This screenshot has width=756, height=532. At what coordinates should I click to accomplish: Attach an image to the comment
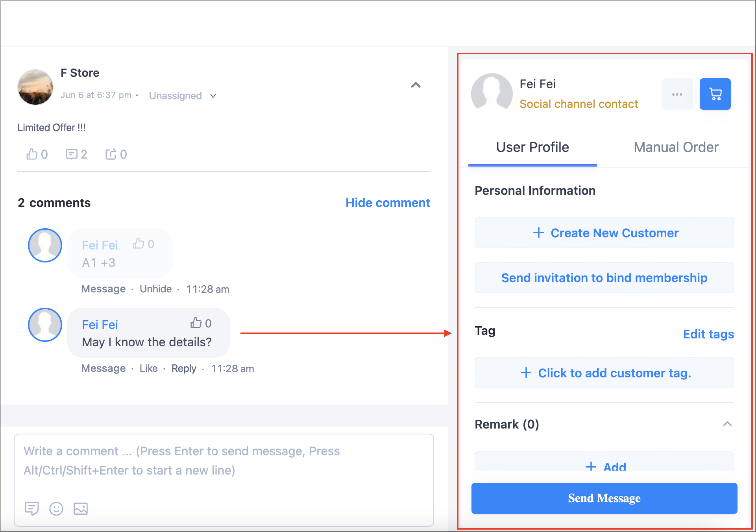[x=81, y=509]
